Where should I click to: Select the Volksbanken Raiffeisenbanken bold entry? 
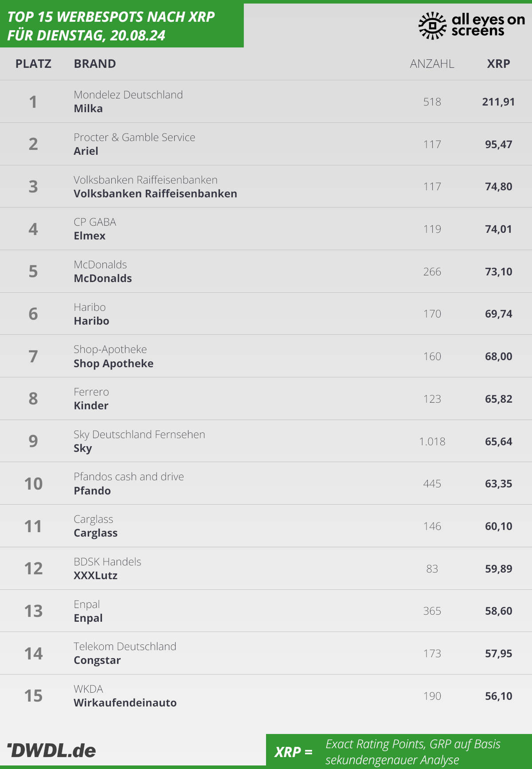(x=155, y=194)
